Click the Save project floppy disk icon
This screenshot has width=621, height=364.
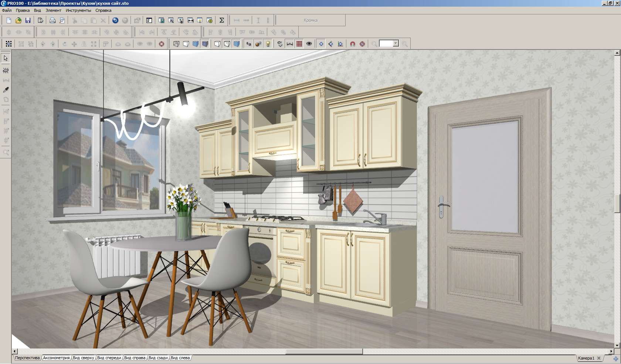point(28,20)
